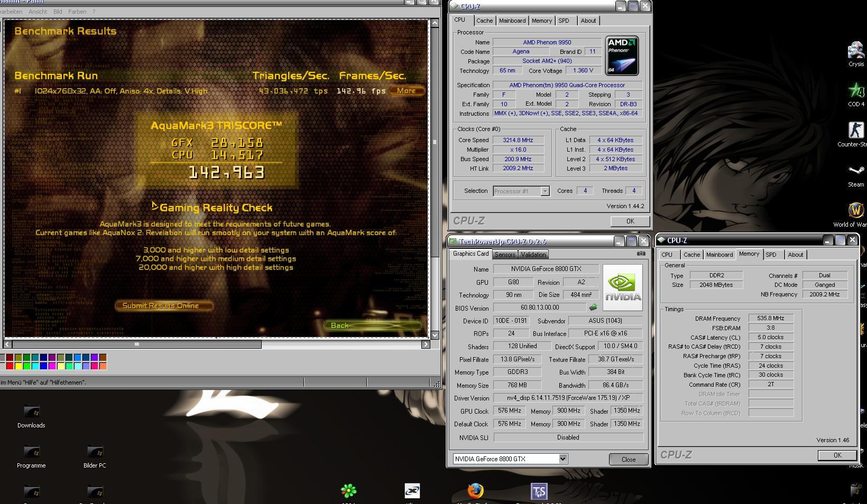Viewport: 867px width, 504px height.
Task: Click the NVIDIA logo in GPU-Z
Action: (x=622, y=287)
